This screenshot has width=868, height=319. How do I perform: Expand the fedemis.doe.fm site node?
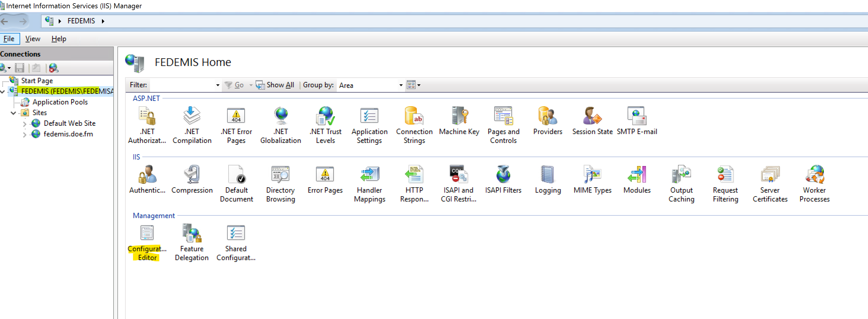click(x=25, y=135)
